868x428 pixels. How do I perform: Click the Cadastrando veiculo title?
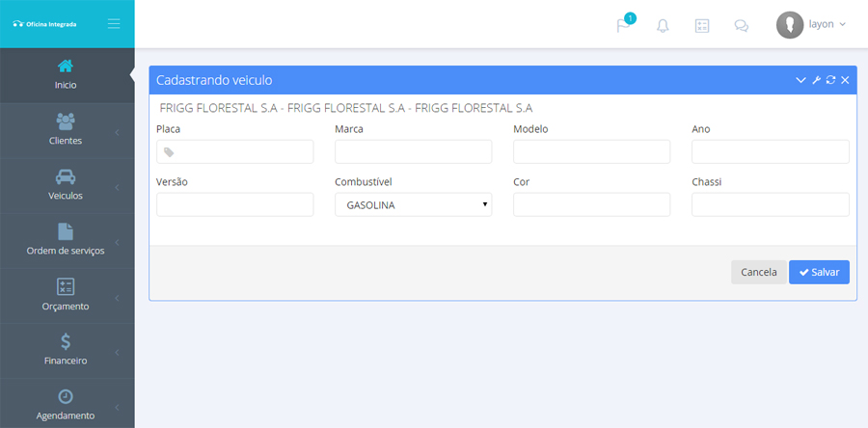[214, 80]
